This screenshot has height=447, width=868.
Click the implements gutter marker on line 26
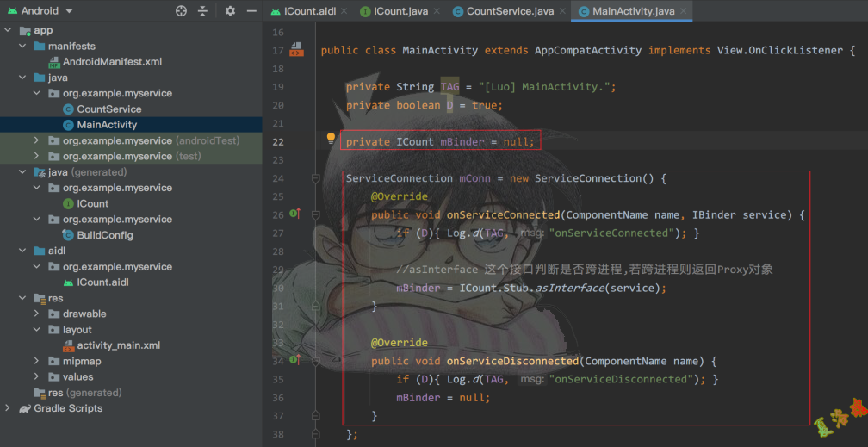point(294,214)
